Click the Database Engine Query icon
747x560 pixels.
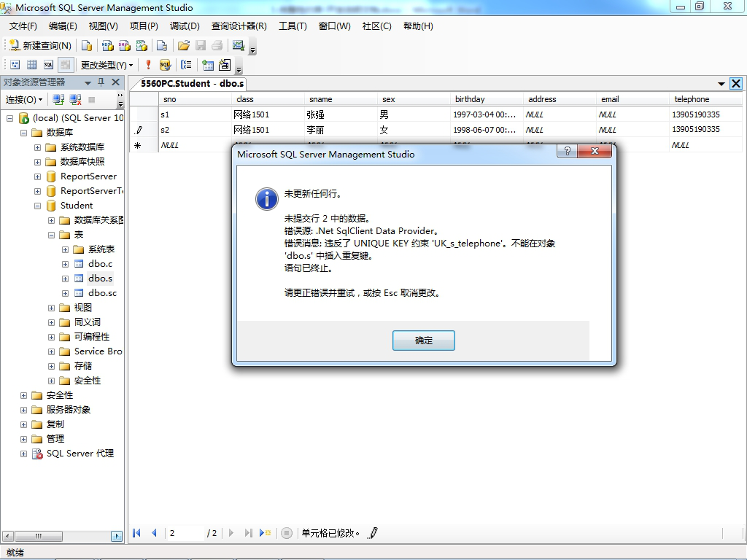(87, 45)
